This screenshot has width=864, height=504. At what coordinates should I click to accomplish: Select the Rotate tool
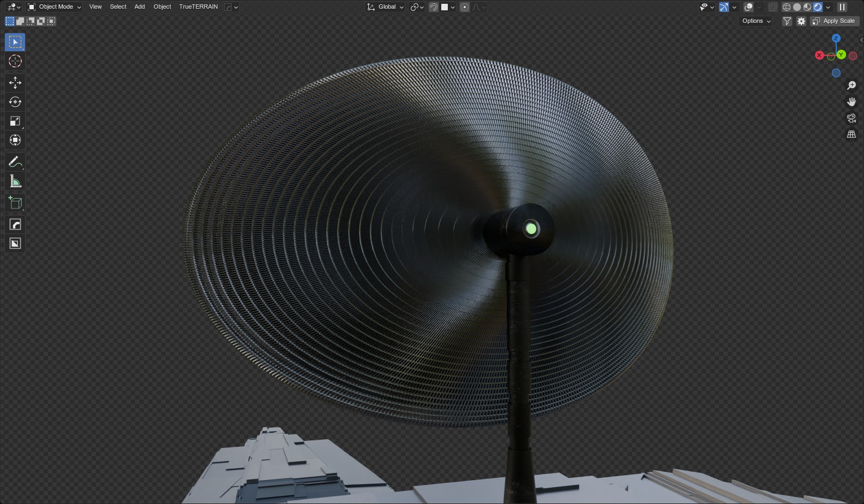(x=15, y=102)
